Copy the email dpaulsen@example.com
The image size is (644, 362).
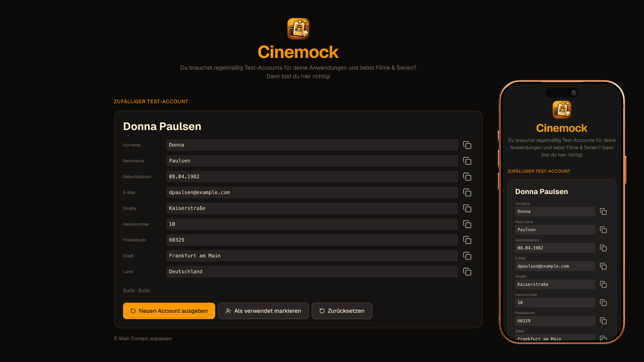click(x=467, y=192)
